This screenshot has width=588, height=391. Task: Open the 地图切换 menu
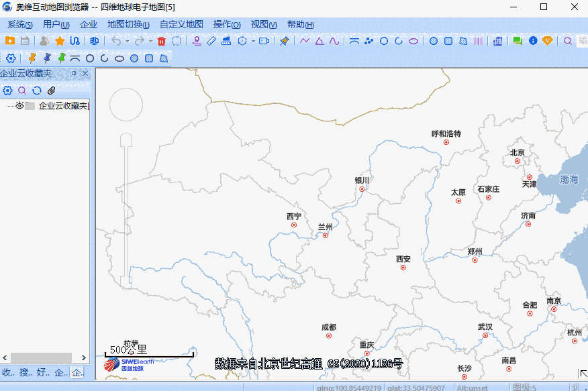pyautogui.click(x=126, y=24)
